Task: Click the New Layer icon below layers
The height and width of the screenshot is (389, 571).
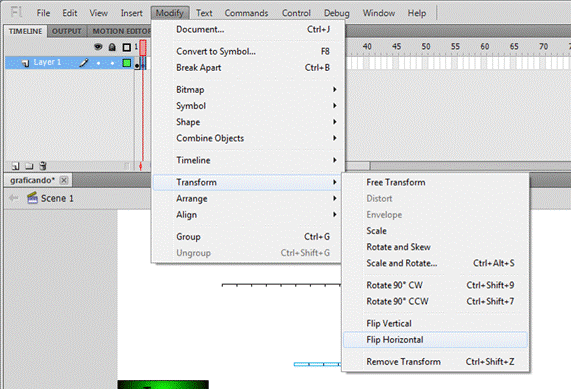Action: pos(16,166)
